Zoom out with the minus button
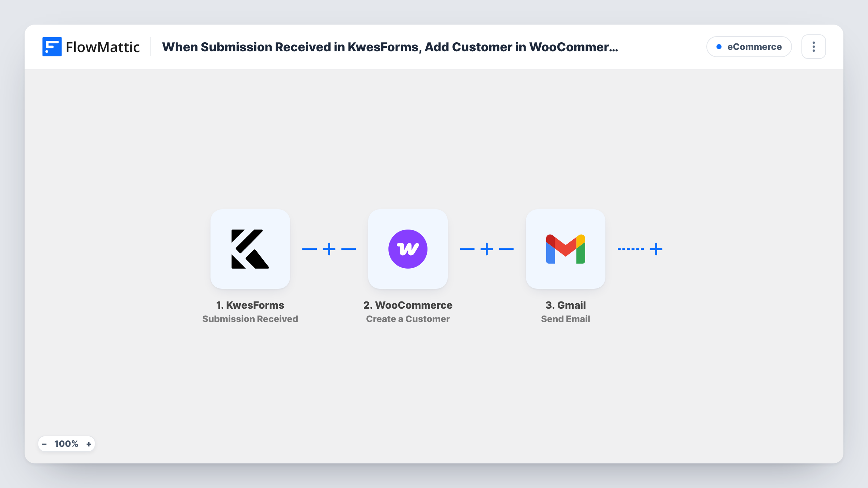 point(44,444)
